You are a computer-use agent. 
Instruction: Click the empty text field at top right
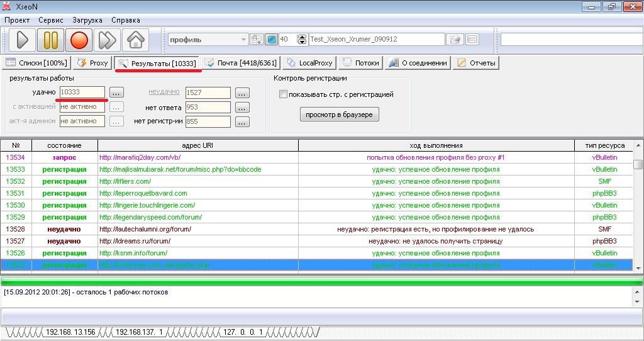[572, 40]
